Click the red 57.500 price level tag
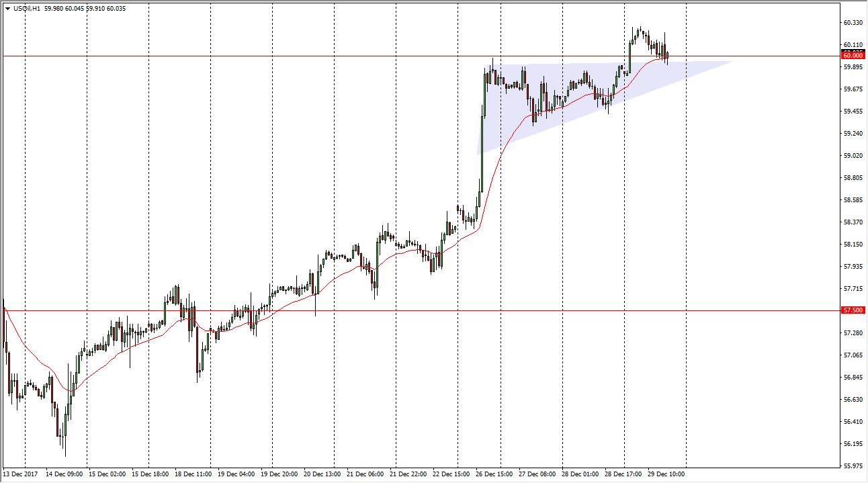The image size is (868, 483). click(852, 310)
